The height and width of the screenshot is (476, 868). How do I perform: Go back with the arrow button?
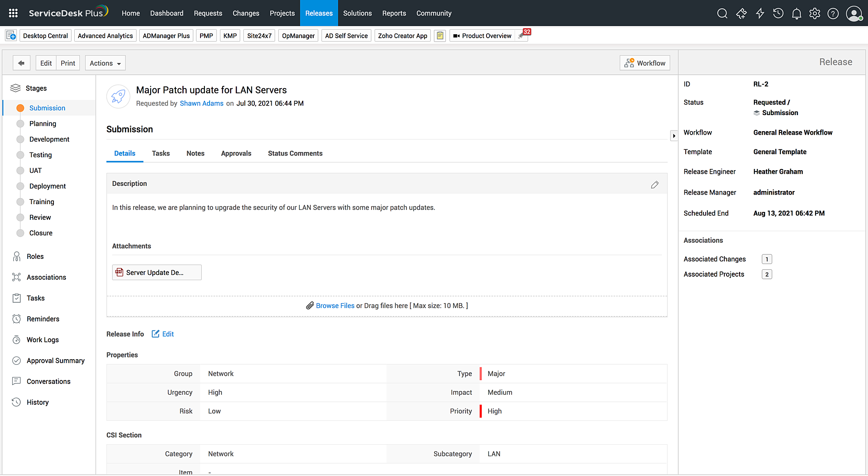click(x=21, y=63)
